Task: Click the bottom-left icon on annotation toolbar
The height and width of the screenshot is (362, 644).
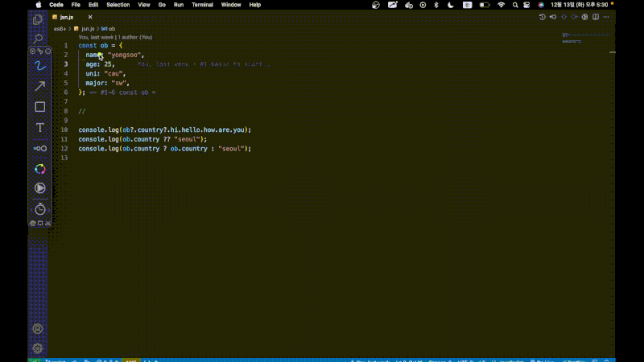Action: pos(32,224)
